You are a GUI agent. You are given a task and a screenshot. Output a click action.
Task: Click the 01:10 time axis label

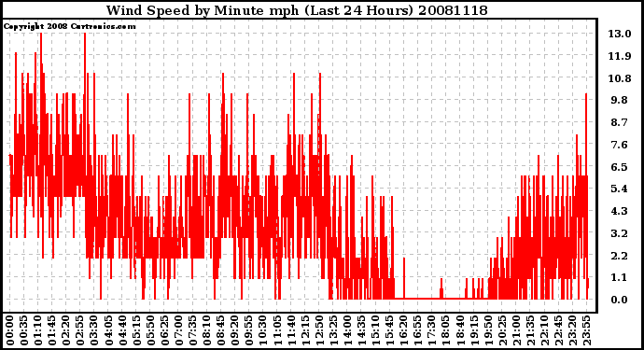pyautogui.click(x=37, y=330)
